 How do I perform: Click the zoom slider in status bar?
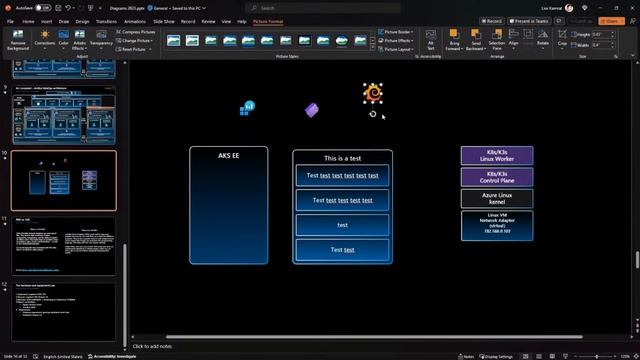click(x=596, y=356)
